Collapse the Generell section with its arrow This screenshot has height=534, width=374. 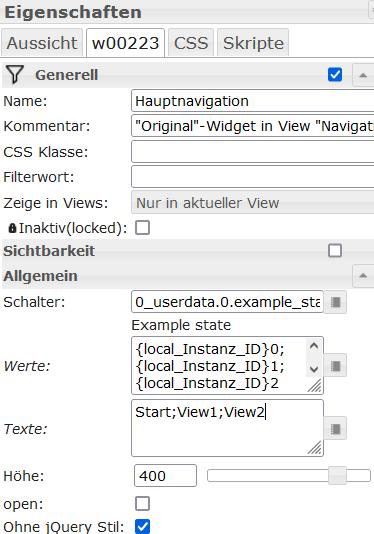coord(363,75)
